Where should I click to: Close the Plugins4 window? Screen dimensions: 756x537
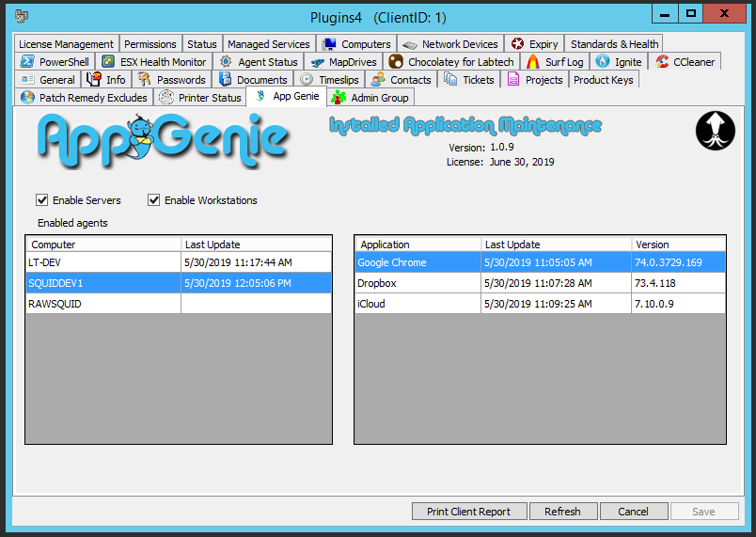tap(725, 13)
